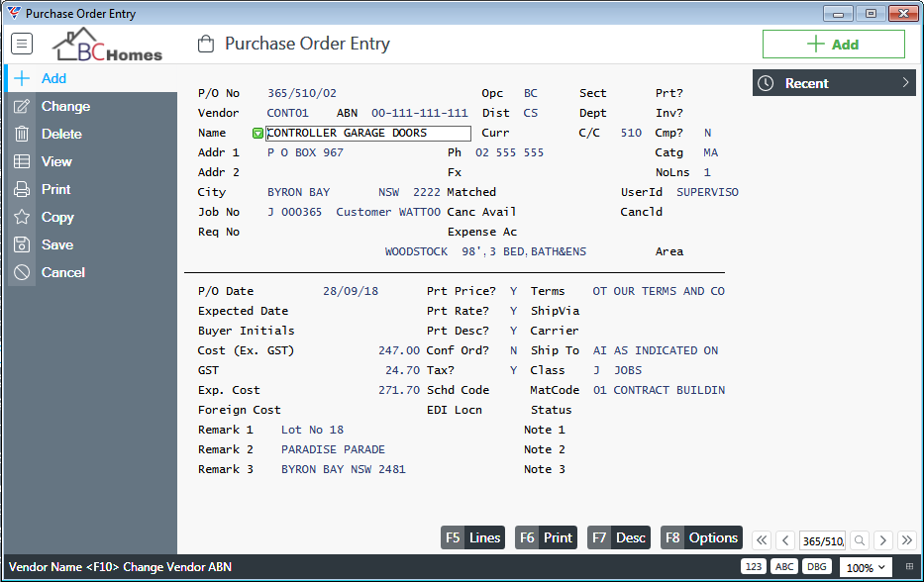Toggle the 123 numeric indicator
Viewport: 924px width, 582px height.
pyautogui.click(x=753, y=567)
